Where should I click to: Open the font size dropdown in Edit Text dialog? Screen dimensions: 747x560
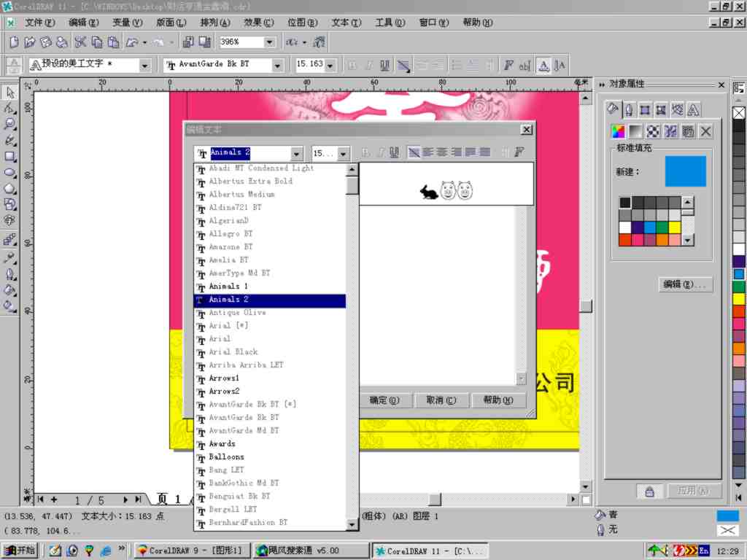(343, 153)
